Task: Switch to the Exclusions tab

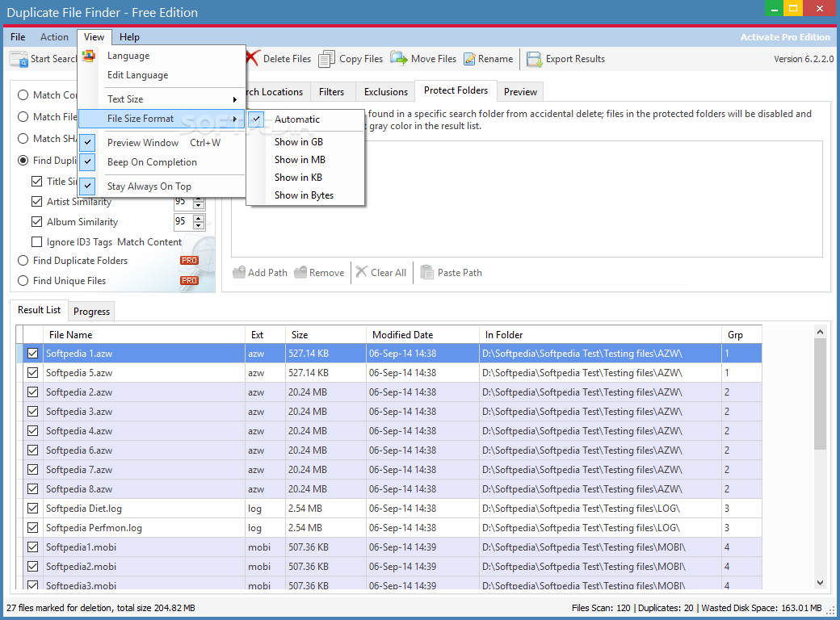Action: click(386, 91)
